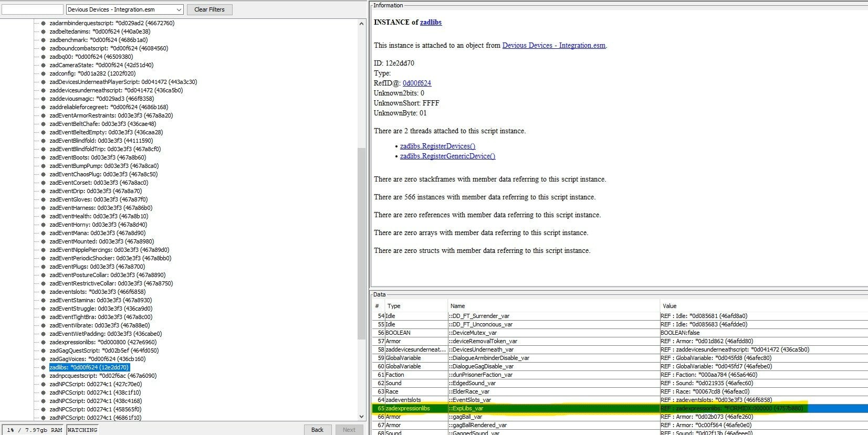This screenshot has width=868, height=435.
Task: Select data row 61 dunPrisonerFaction_var
Action: click(x=620, y=375)
